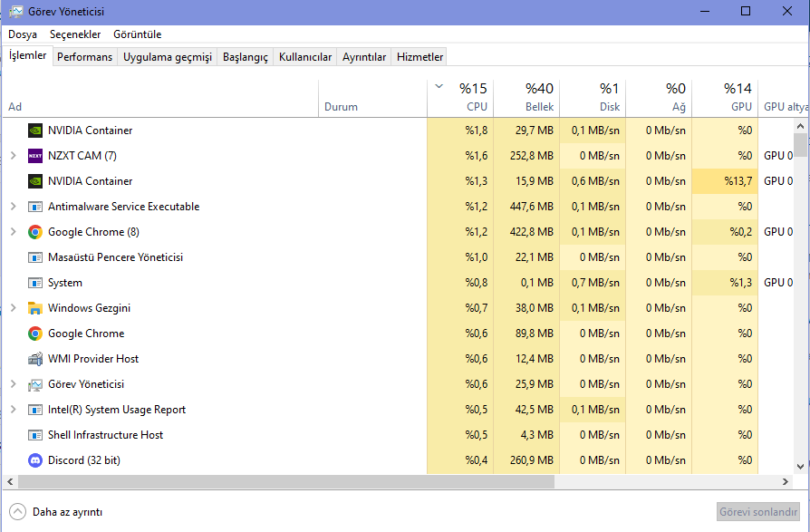Switch to the Uygulama geçmişi tab
The image size is (810, 532).
[x=168, y=57]
